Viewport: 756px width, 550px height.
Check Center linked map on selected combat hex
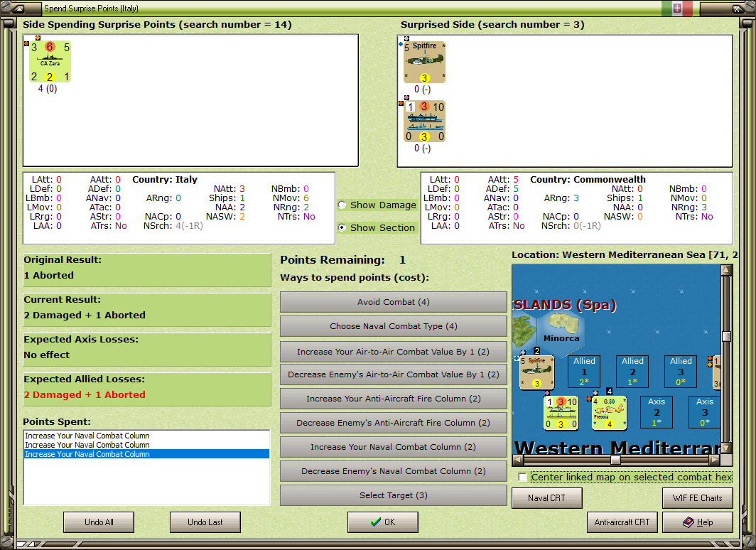point(522,478)
